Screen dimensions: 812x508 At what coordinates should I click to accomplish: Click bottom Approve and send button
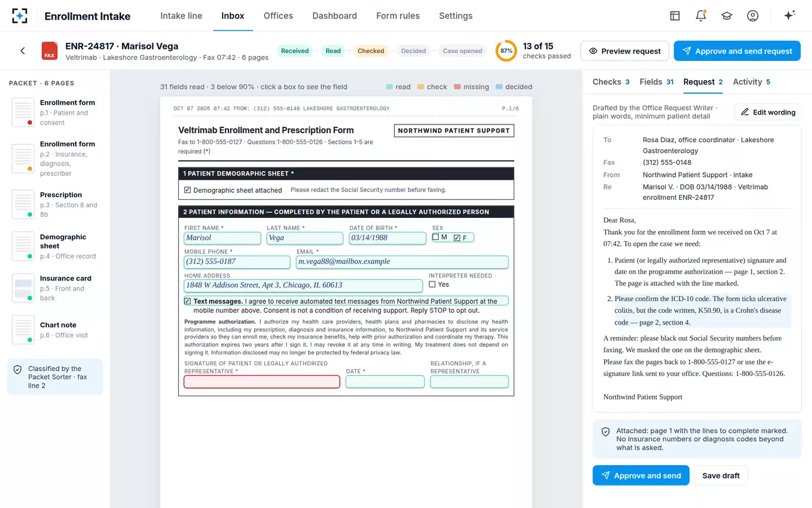pos(641,475)
